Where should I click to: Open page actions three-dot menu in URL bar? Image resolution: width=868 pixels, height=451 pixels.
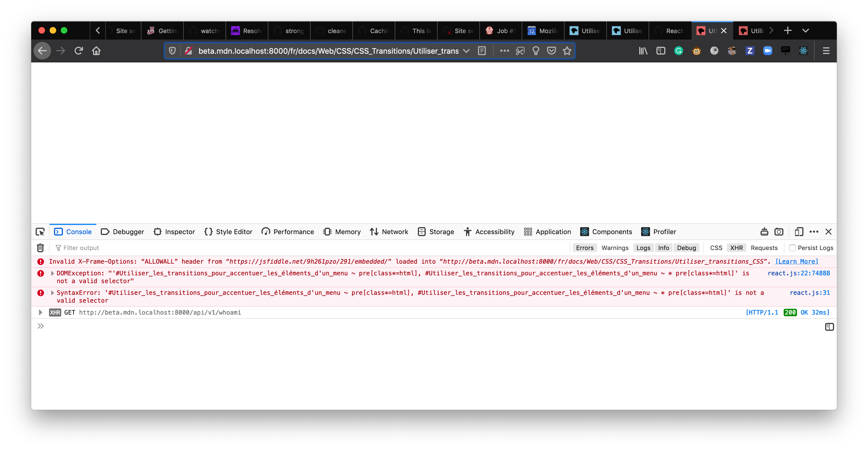tap(504, 51)
